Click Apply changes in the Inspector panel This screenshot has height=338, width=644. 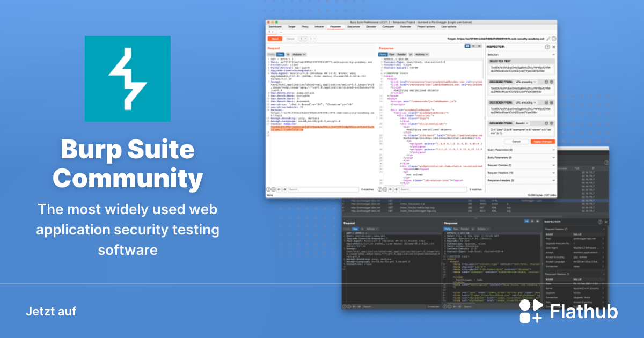point(542,142)
